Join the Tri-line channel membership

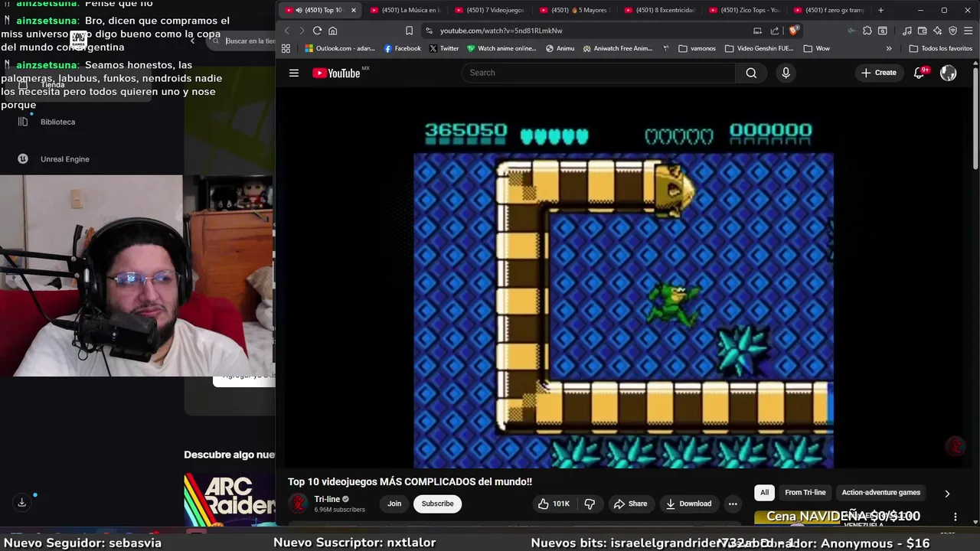pos(394,504)
